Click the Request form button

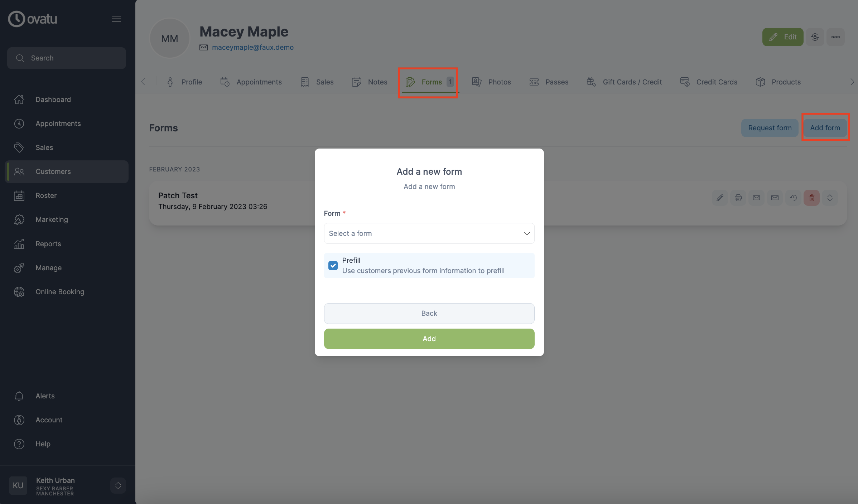click(x=770, y=128)
